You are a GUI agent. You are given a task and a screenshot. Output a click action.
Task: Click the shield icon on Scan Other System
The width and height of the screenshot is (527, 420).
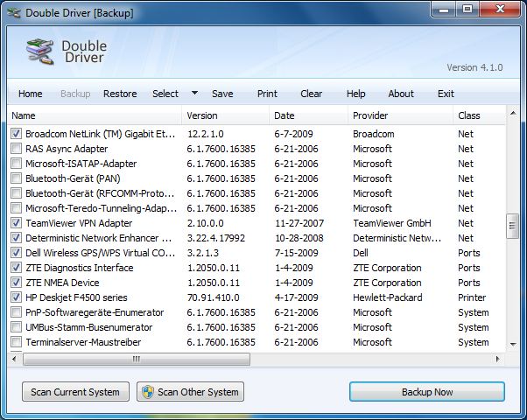pos(148,392)
